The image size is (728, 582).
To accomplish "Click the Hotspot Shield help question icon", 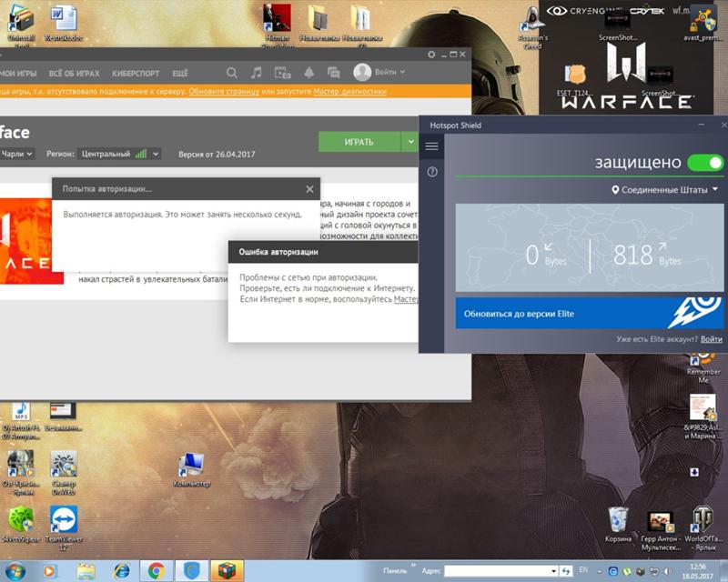I will pos(432,172).
